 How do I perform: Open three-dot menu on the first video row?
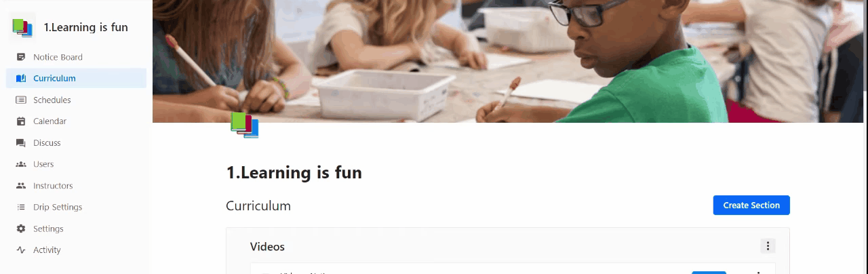(757, 272)
